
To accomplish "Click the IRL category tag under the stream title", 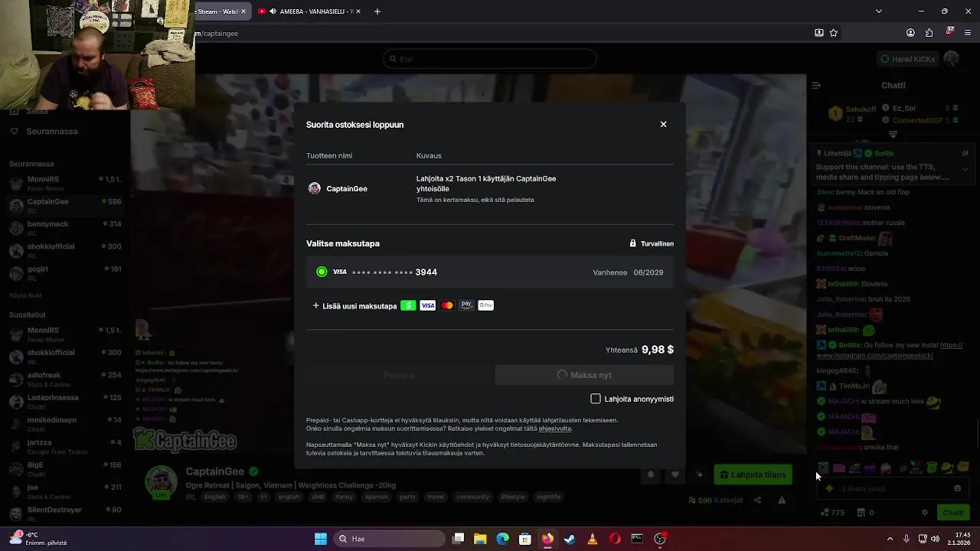I will tap(191, 497).
